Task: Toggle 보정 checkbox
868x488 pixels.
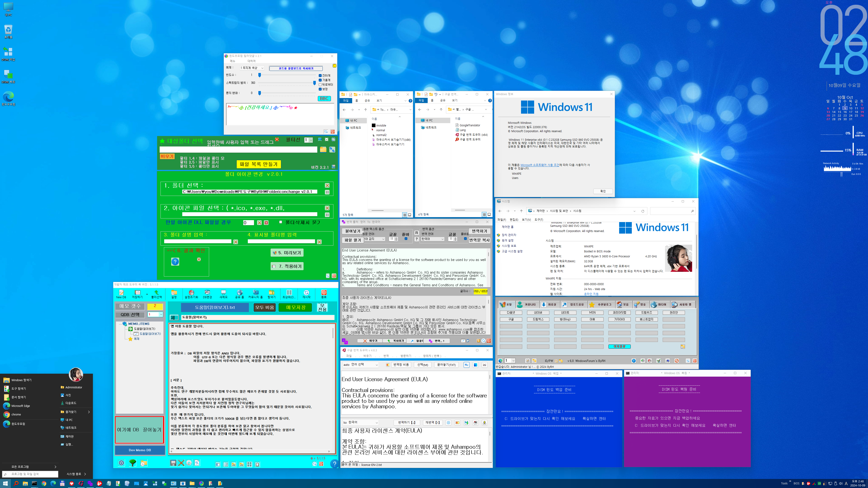Action: (320, 89)
